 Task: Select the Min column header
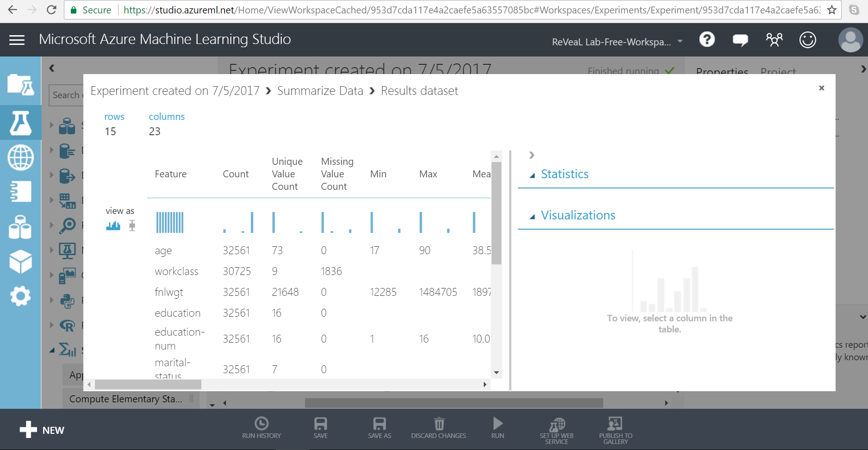pyautogui.click(x=378, y=174)
